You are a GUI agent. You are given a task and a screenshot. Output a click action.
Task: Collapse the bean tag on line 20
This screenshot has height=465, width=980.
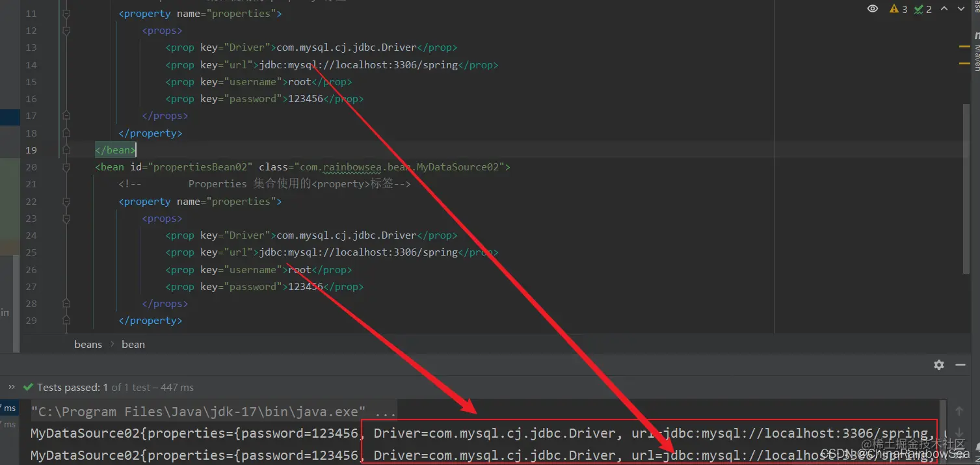[66, 167]
